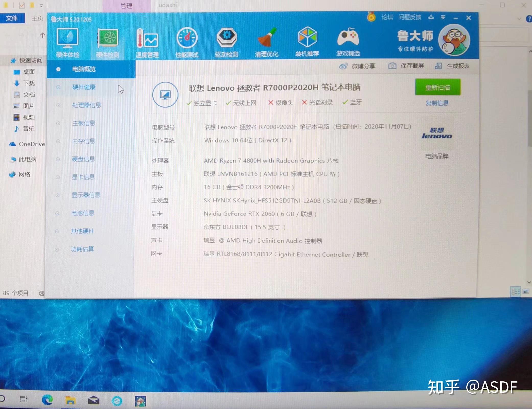This screenshot has height=409, width=532.
Task: Open Internet Explorer icon in taskbar
Action: coord(117,401)
